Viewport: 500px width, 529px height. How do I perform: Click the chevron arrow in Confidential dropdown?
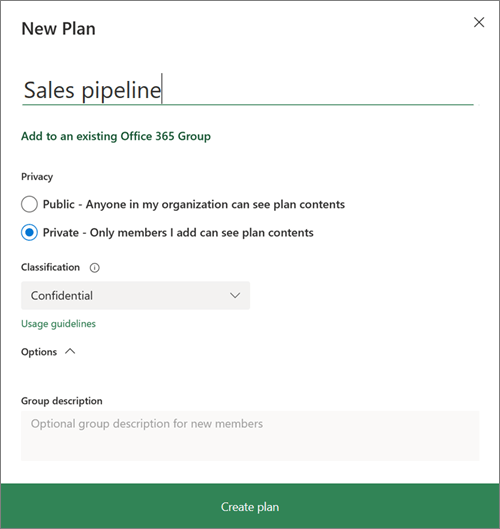[x=235, y=296]
